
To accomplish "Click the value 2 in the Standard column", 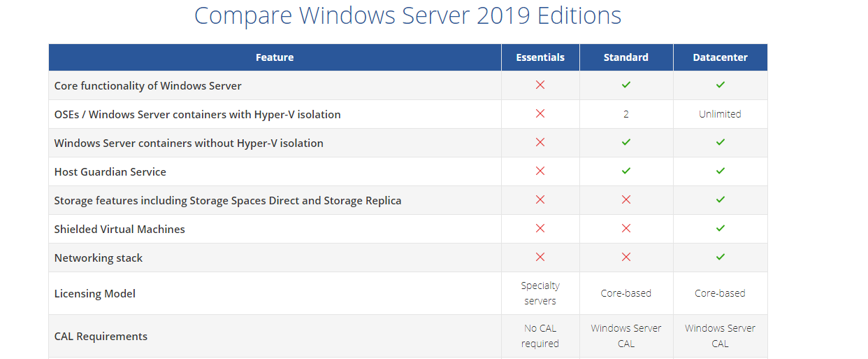I will pyautogui.click(x=626, y=114).
